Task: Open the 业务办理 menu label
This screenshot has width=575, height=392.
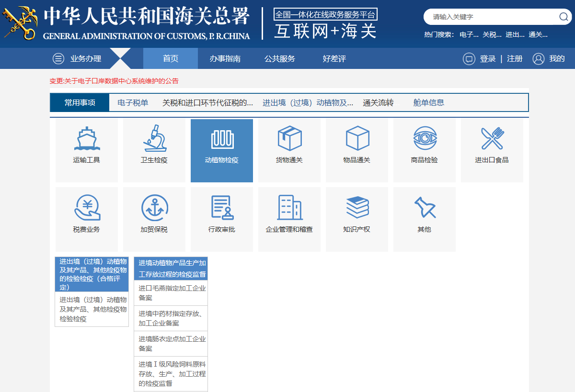Action: 86,58
